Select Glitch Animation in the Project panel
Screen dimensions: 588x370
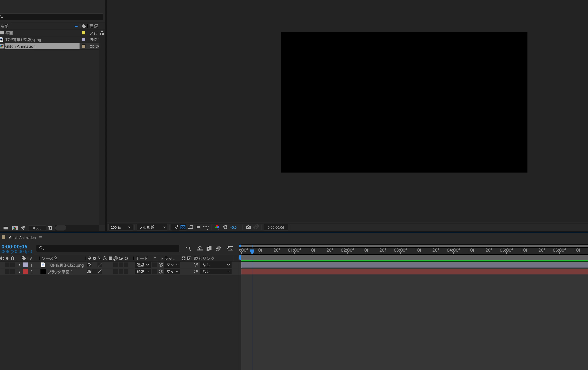(21, 46)
